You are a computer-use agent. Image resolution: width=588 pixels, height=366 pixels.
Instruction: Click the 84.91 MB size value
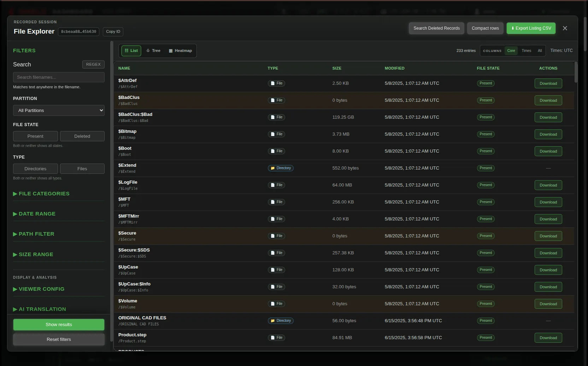pos(342,338)
